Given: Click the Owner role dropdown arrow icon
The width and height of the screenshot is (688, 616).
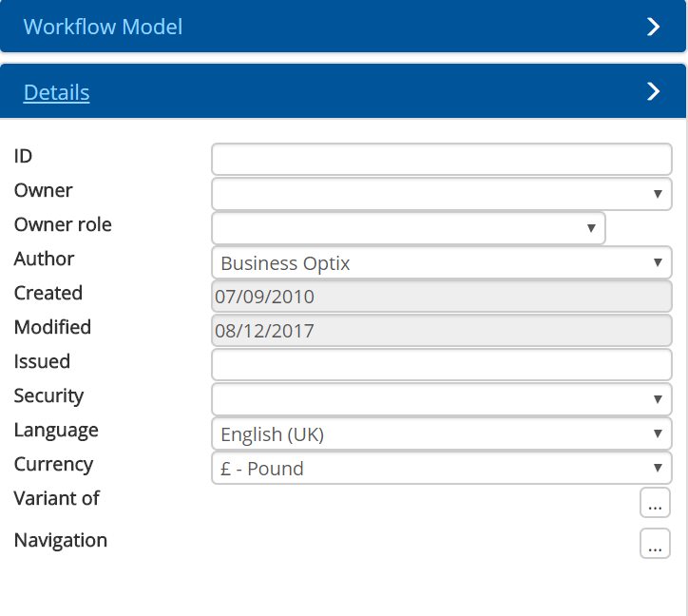Looking at the screenshot, I should pyautogui.click(x=591, y=228).
